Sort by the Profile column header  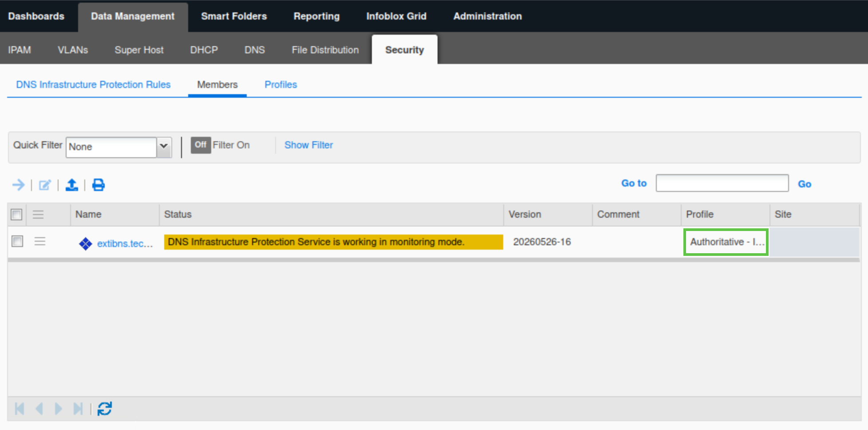(726, 215)
